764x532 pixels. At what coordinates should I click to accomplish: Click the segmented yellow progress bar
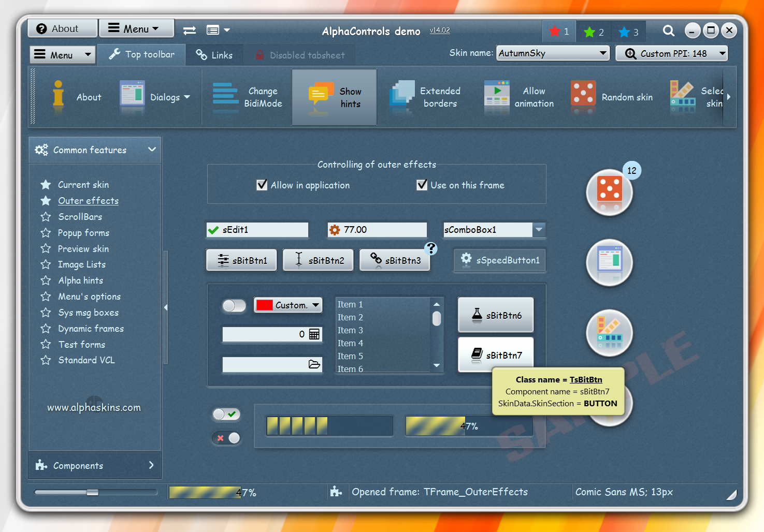329,426
